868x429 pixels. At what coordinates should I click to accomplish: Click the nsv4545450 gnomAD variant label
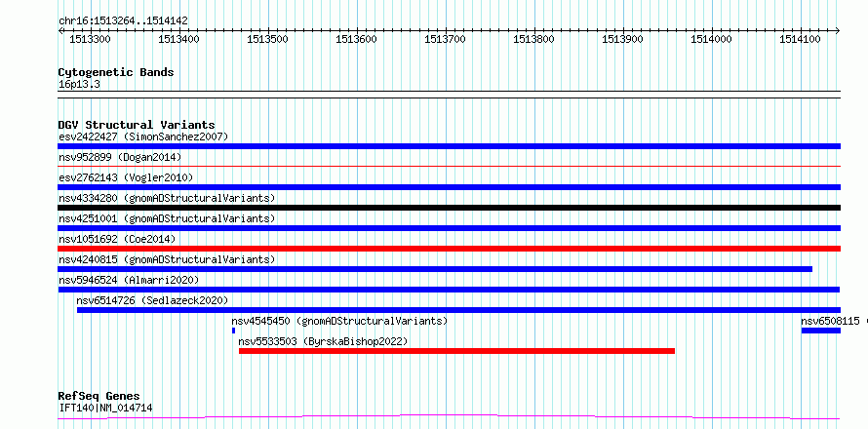[339, 321]
